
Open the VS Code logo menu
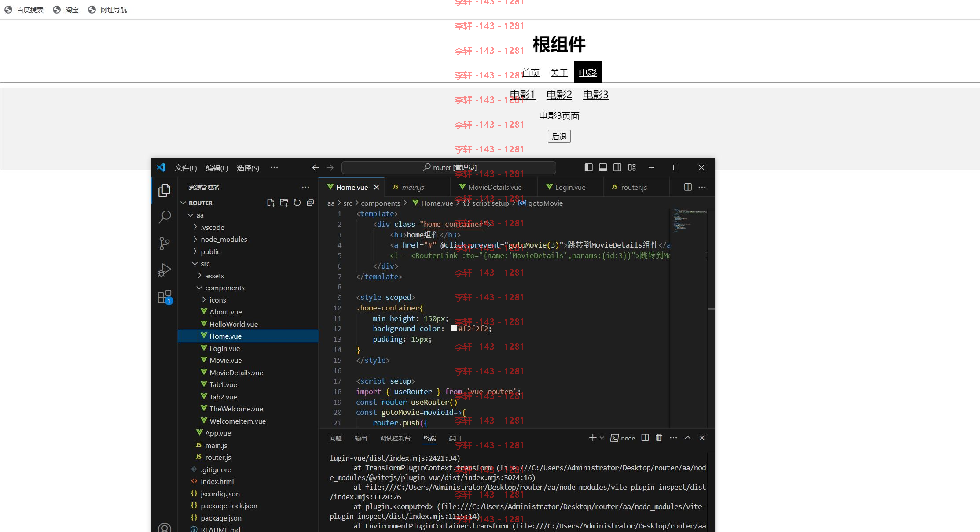(x=161, y=167)
